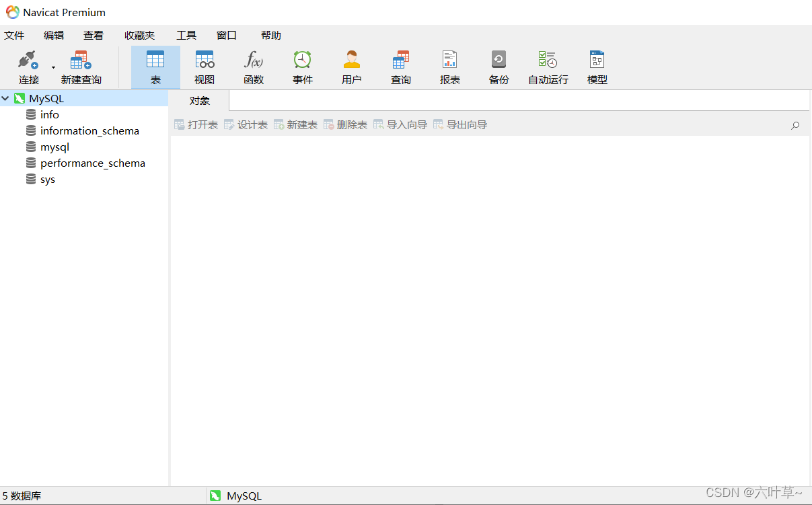
Task: Open the 查询 queries toolbar icon
Action: [x=401, y=67]
